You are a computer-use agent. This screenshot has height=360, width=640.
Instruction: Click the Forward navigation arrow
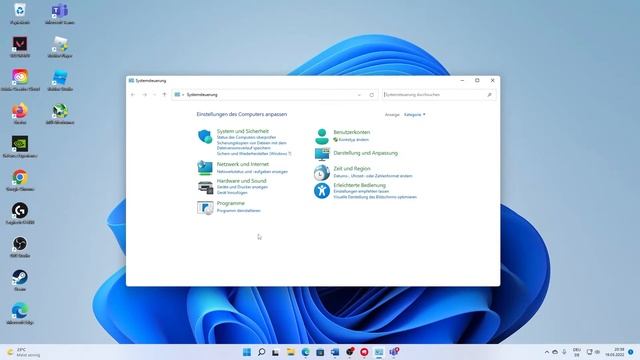(x=144, y=95)
